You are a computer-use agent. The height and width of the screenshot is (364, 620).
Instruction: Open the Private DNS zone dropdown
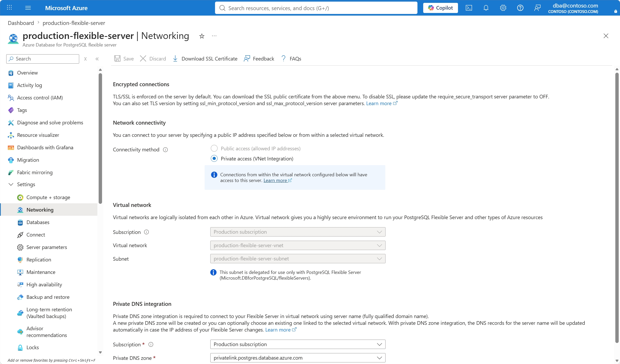(298, 358)
